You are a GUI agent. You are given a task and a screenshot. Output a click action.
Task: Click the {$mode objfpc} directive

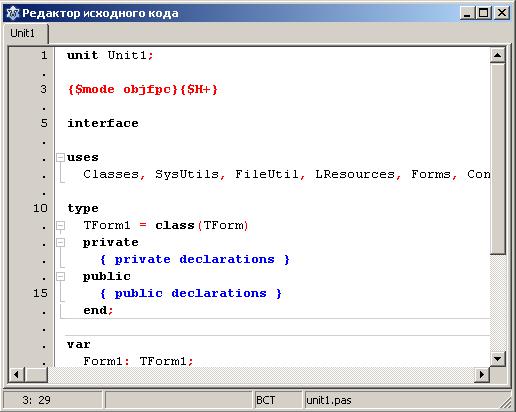[x=123, y=89]
